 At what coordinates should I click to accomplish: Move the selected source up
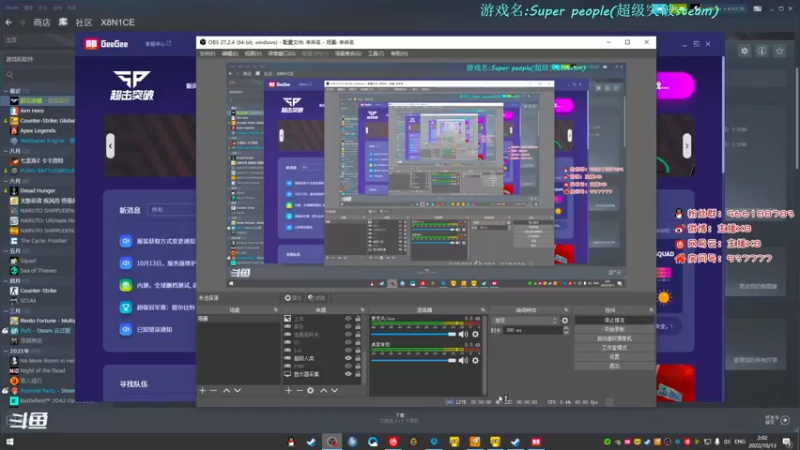click(x=323, y=390)
